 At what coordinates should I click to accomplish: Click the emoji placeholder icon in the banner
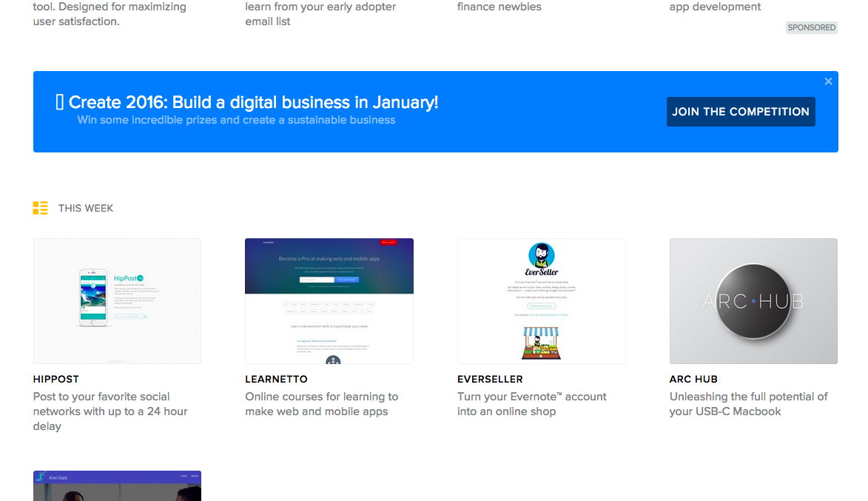(60, 102)
